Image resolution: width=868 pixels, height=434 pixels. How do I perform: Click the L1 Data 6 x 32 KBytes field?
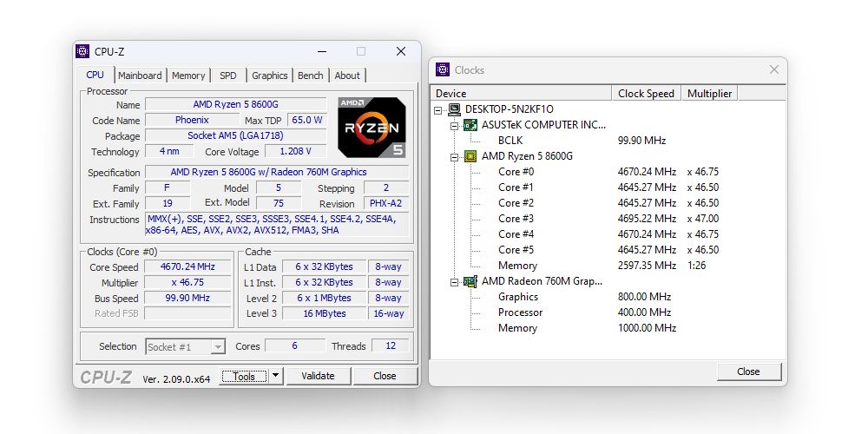tap(324, 266)
